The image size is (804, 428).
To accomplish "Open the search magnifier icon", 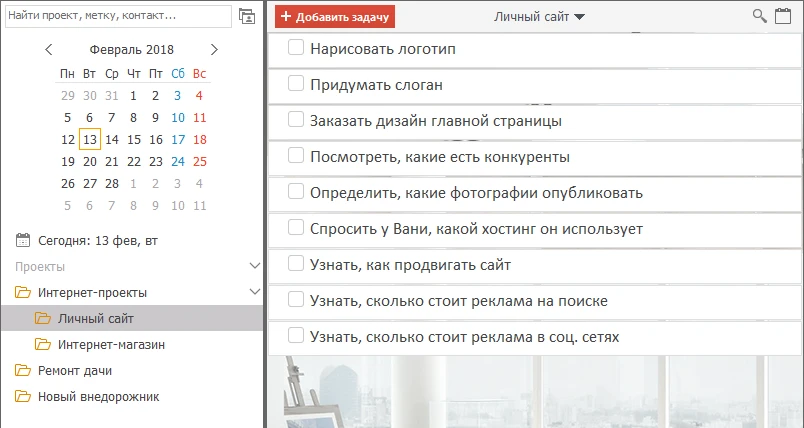I will click(759, 16).
